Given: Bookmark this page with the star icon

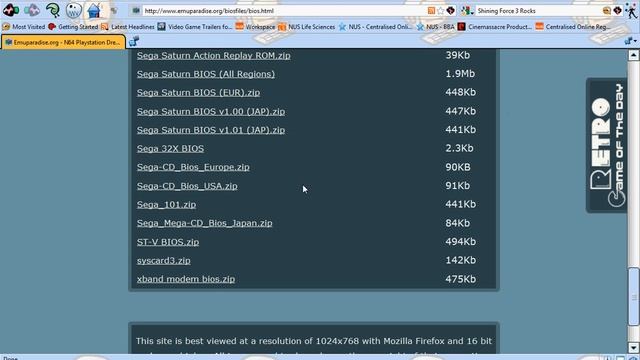Looking at the screenshot, I should click(x=440, y=11).
